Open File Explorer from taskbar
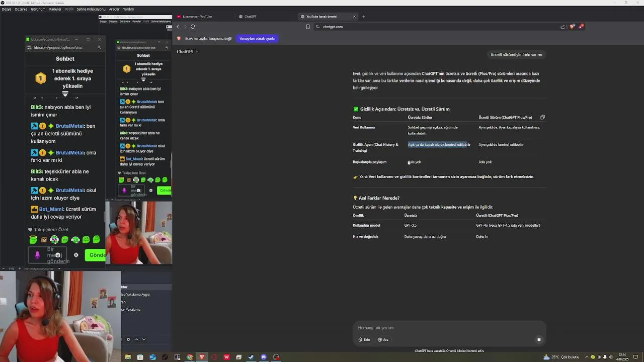Screen dimensions: 644x362 (128, 357)
